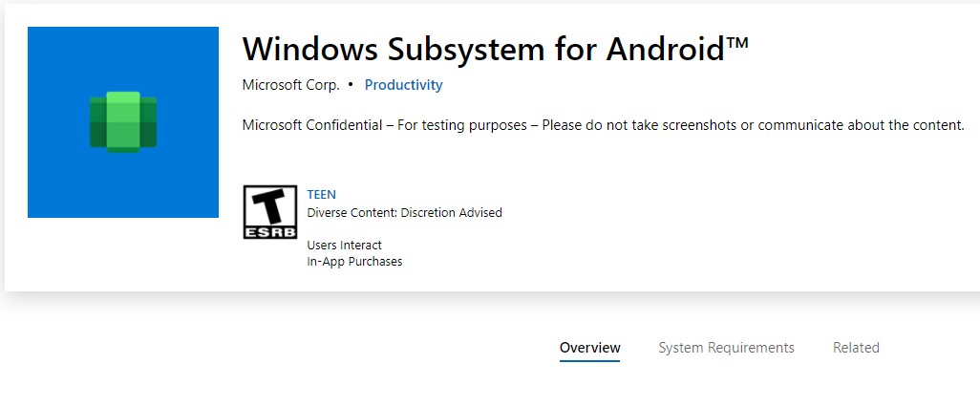The height and width of the screenshot is (407, 980).
Task: Select the blue app tile background
Action: click(x=123, y=122)
